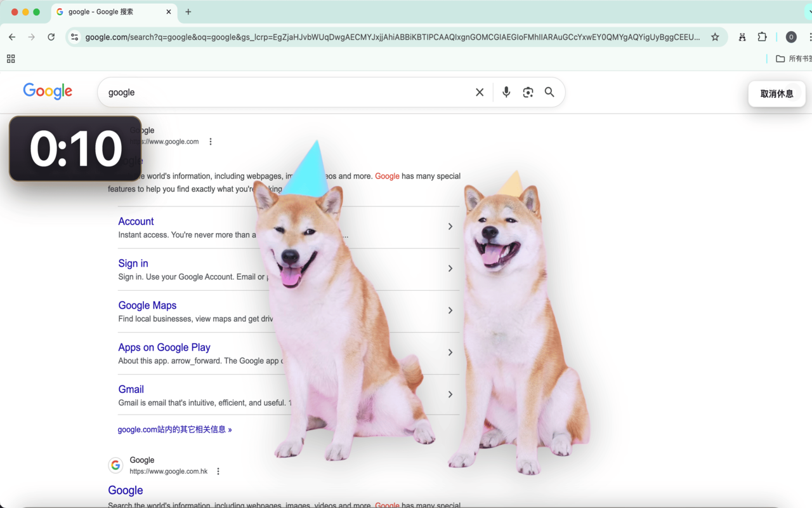Expand the Apps on Google Play chevron
The height and width of the screenshot is (508, 812).
(450, 352)
